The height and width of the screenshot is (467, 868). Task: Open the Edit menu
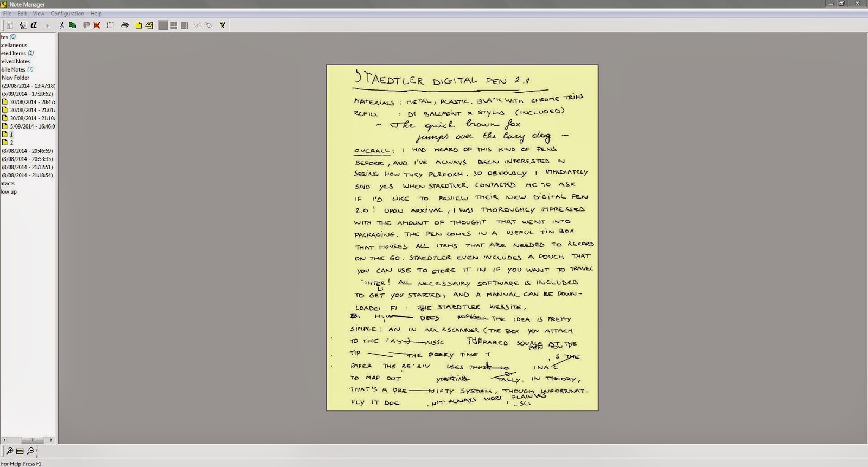tap(22, 14)
